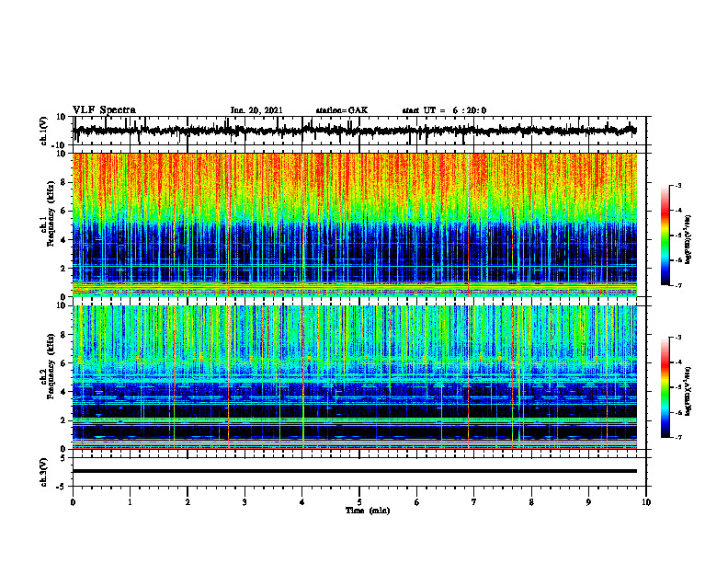Click the "ch.3(V)" axis label

[44, 472]
